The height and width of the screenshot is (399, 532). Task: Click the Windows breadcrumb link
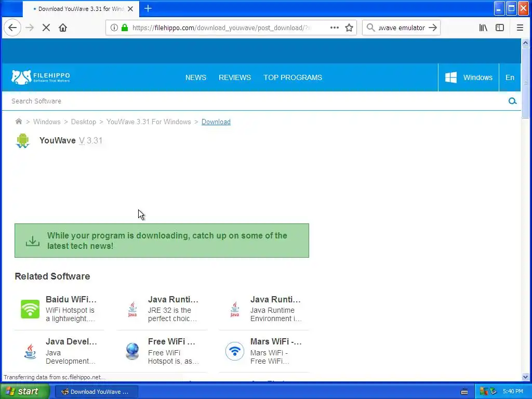(47, 122)
